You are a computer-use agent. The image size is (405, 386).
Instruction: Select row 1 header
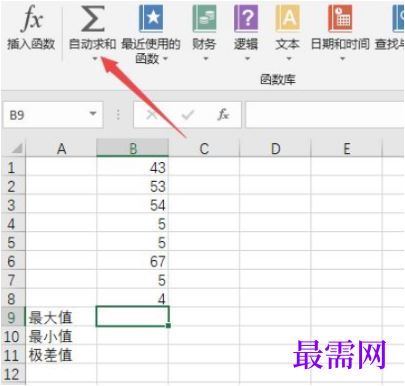pyautogui.click(x=12, y=167)
